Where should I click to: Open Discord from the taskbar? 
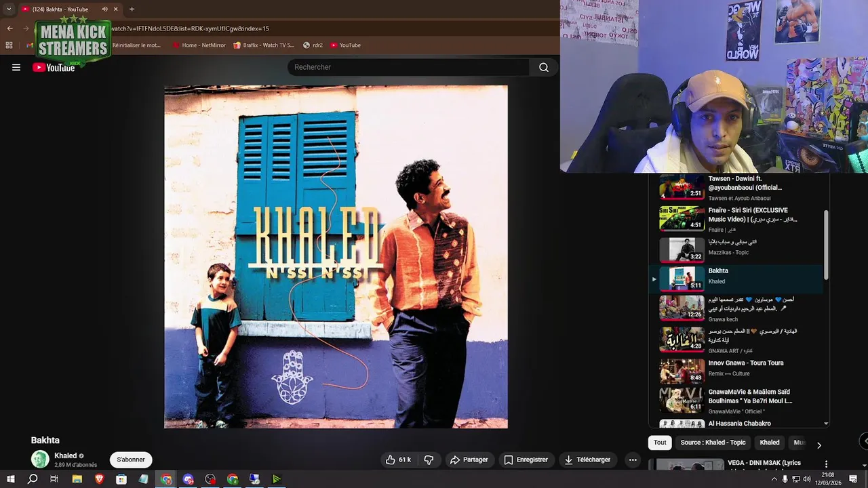(189, 479)
